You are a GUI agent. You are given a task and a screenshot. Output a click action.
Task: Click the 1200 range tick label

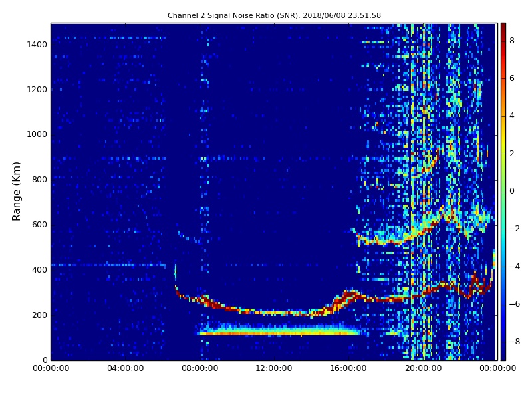(x=37, y=90)
